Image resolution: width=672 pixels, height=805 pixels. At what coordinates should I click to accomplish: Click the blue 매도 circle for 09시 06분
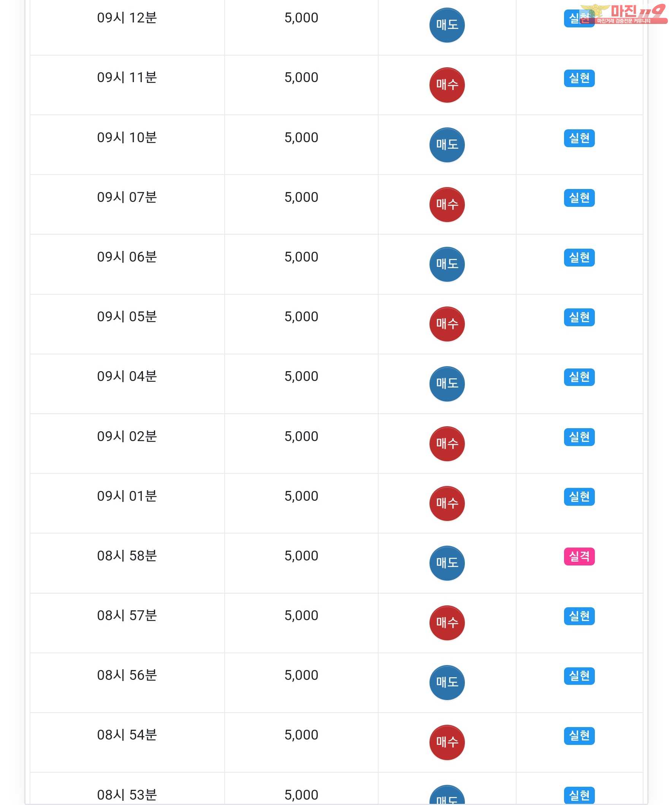pyautogui.click(x=447, y=264)
